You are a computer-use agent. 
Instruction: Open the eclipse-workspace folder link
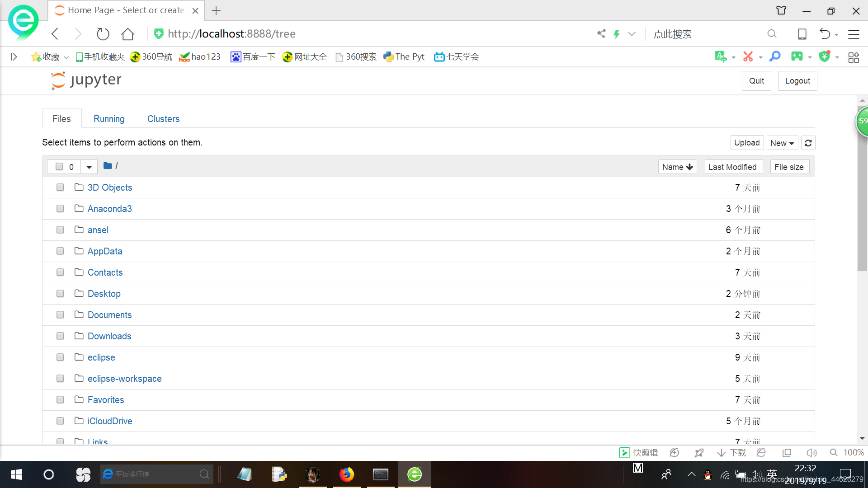pyautogui.click(x=124, y=379)
